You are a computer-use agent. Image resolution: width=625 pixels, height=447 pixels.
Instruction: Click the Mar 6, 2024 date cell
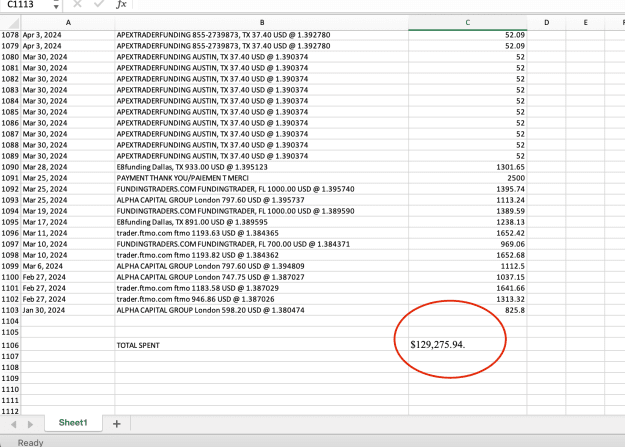click(x=68, y=266)
